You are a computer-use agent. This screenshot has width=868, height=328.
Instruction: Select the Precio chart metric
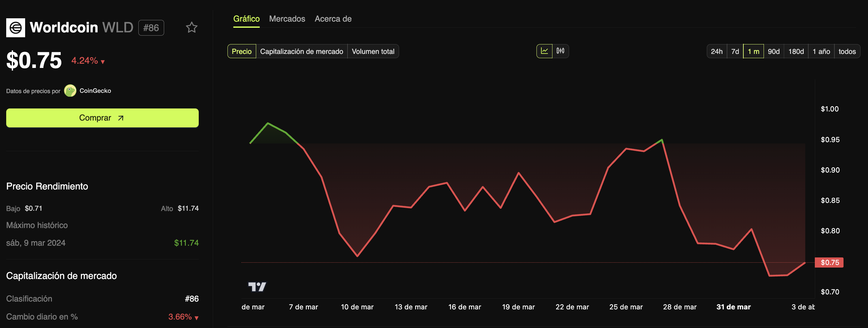point(241,51)
